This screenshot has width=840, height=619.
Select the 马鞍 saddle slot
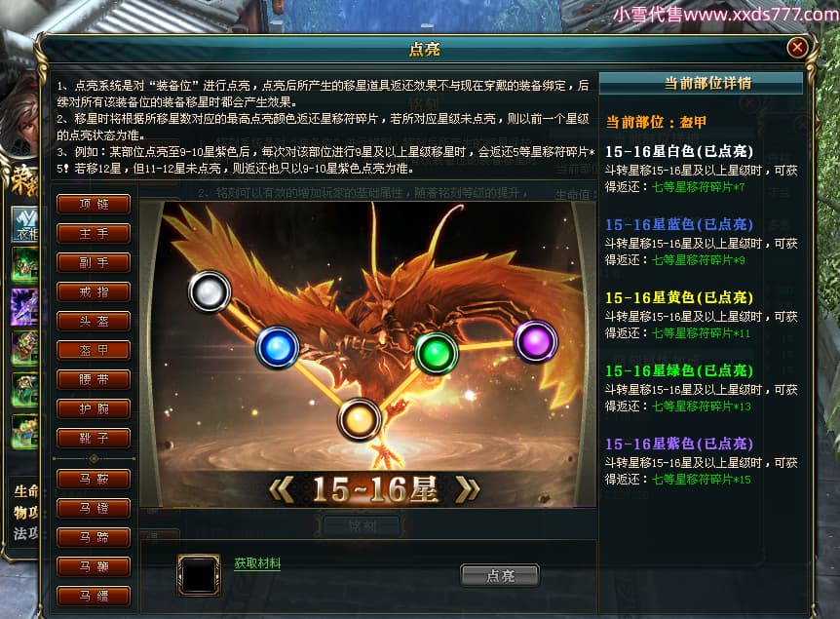[x=94, y=480]
